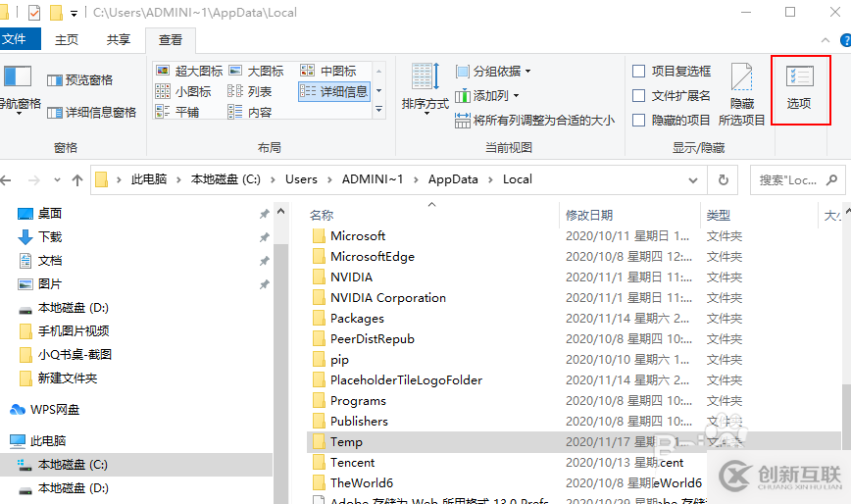Go up one folder level arrow
This screenshot has width=851, height=504.
pos(77,180)
